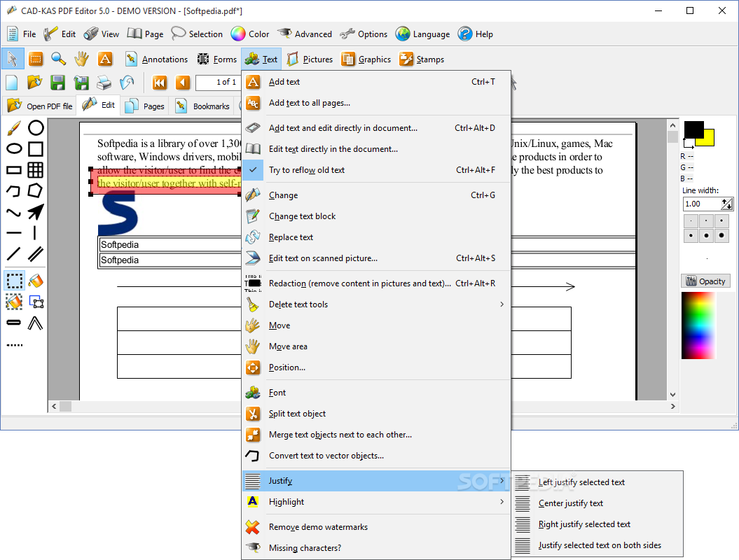Viewport: 739px width, 560px height.
Task: Click 'Remove demo watermarks' entry
Action: (x=377, y=527)
